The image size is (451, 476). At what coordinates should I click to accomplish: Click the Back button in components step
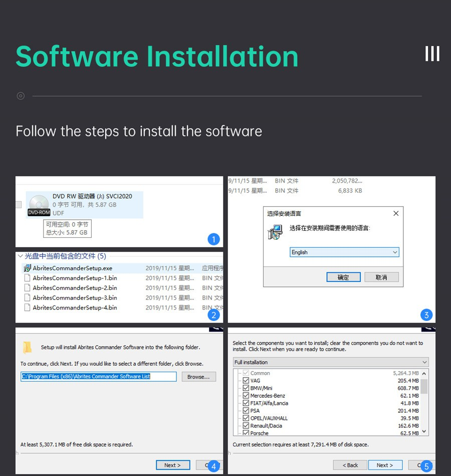coord(350,465)
